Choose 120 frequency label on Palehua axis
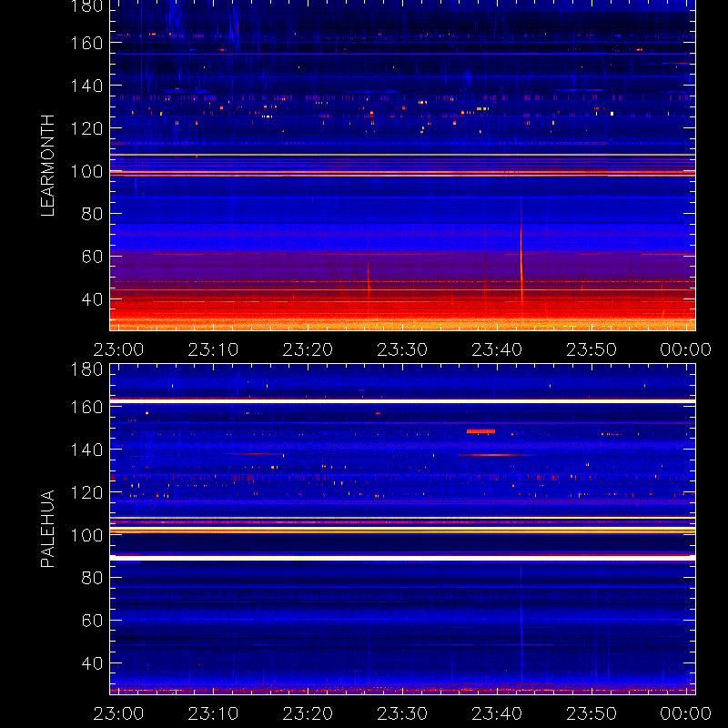728x728 pixels. (86, 492)
